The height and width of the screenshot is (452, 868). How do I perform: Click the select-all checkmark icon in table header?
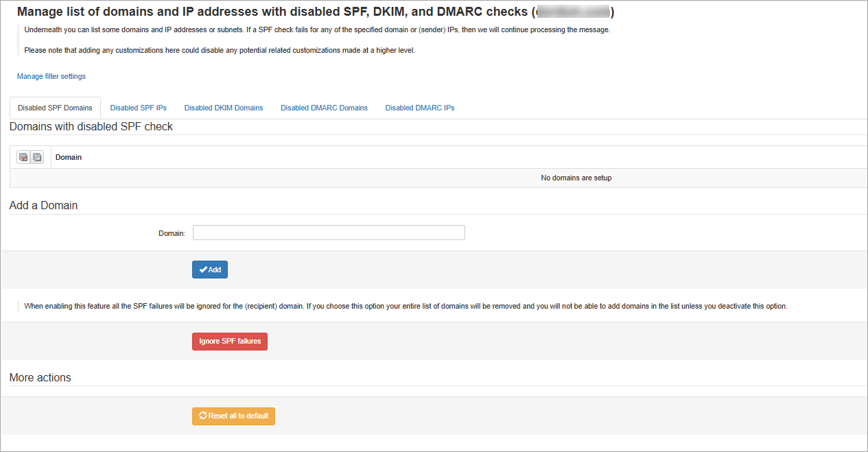tap(23, 157)
